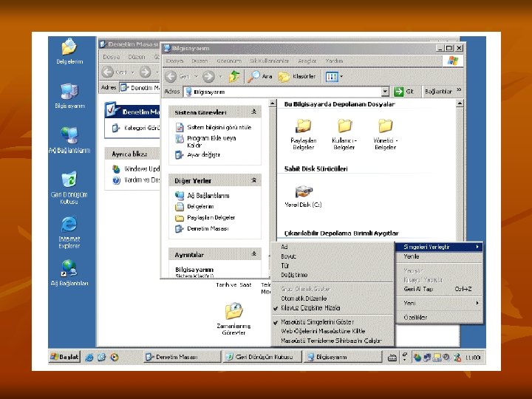Open the Sık Kullanılanlar menu

[269, 61]
